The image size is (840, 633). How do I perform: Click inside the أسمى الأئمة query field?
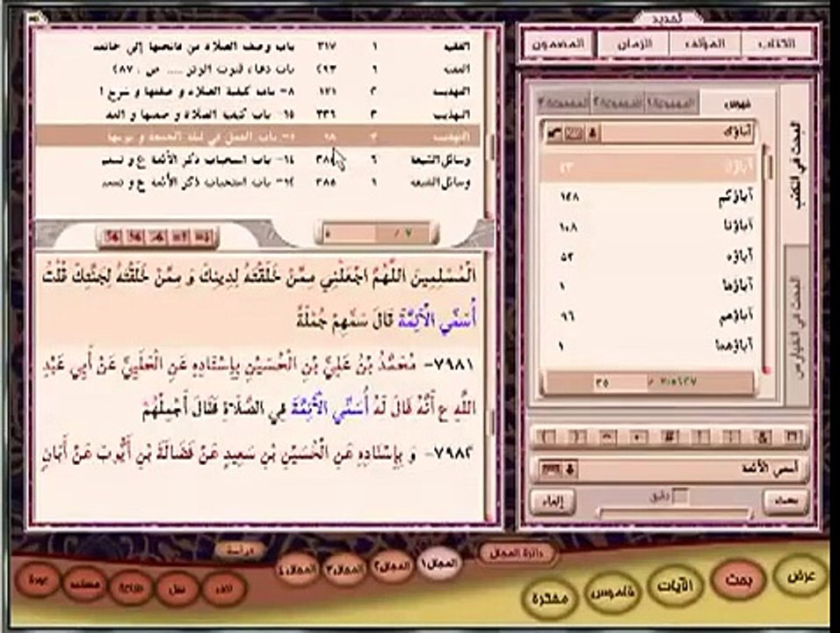click(692, 469)
